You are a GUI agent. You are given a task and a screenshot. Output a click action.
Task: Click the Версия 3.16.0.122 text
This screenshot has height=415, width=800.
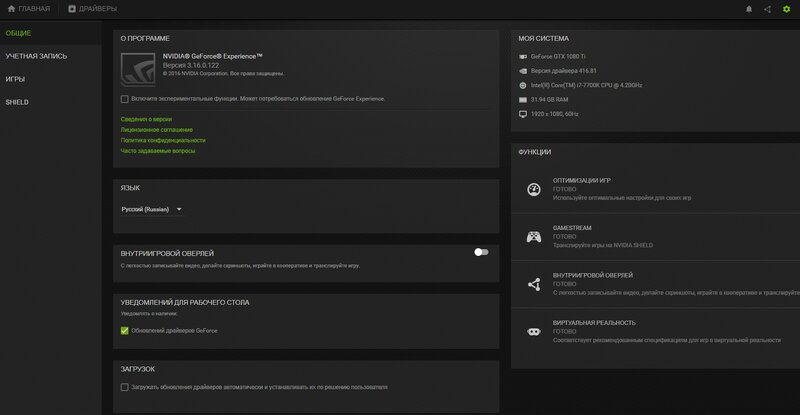point(191,65)
